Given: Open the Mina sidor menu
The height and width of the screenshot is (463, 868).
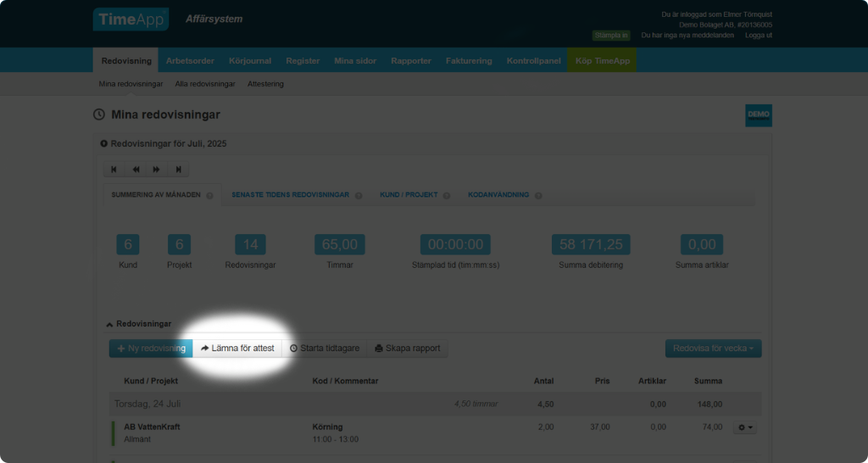Looking at the screenshot, I should pos(355,61).
